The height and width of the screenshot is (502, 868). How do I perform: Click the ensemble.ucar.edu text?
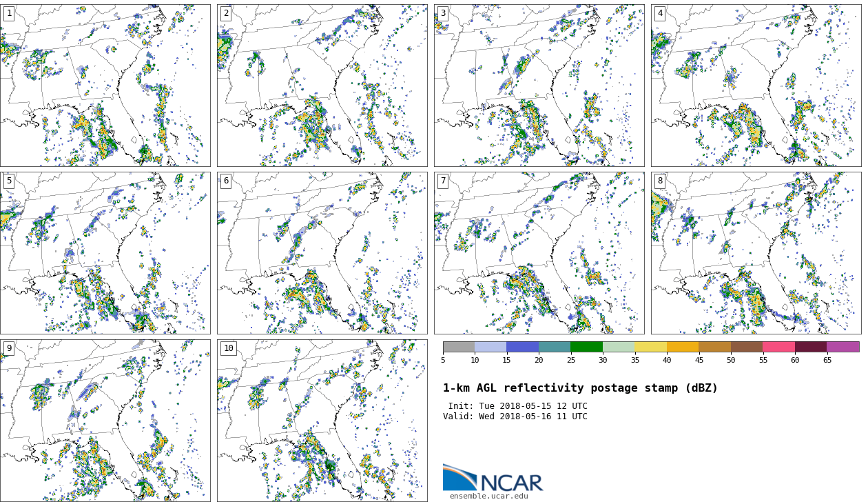pyautogui.click(x=489, y=496)
